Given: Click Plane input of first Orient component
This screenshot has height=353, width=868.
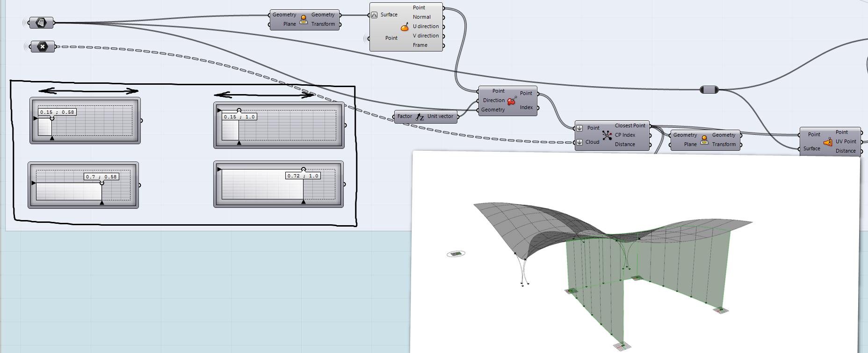Looking at the screenshot, I should point(289,24).
